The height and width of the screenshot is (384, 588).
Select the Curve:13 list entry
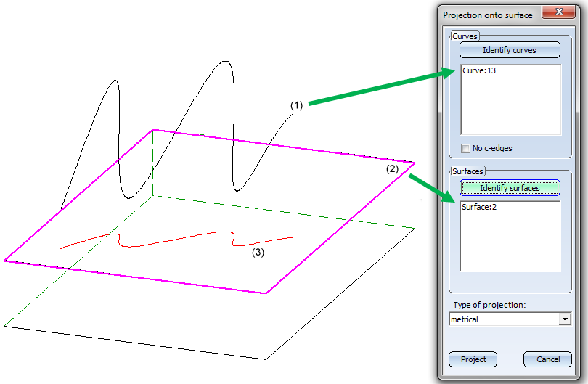479,70
